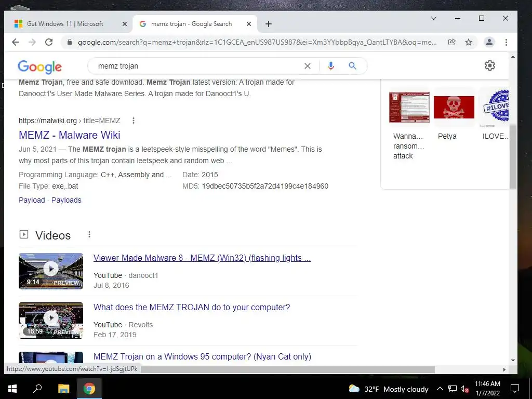Open more options for Videos section
This screenshot has width=532, height=399.
(89, 234)
